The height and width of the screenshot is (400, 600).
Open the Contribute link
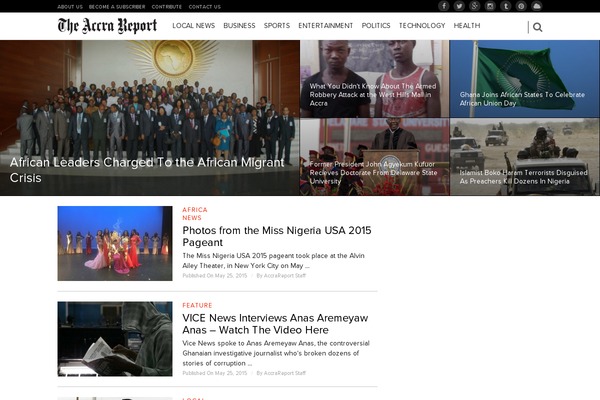(167, 7)
